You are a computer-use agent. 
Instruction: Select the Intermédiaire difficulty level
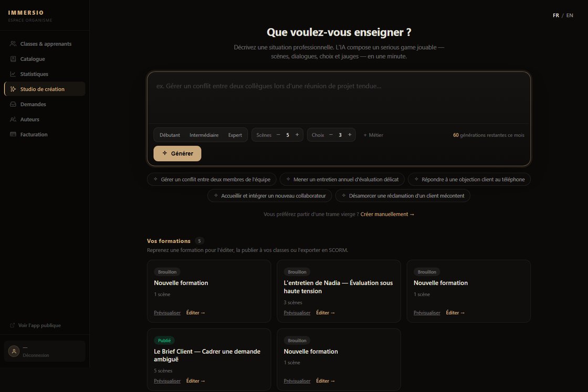[204, 135]
